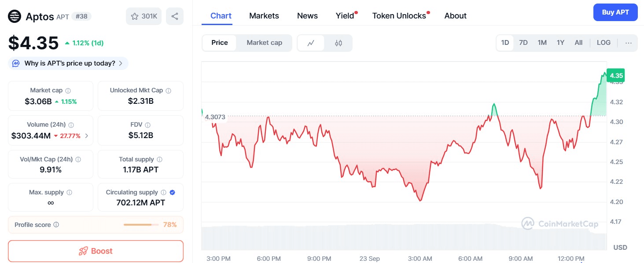Open the three-dot chart options menu
Viewport: 644px width, 263px height.
pyautogui.click(x=628, y=43)
